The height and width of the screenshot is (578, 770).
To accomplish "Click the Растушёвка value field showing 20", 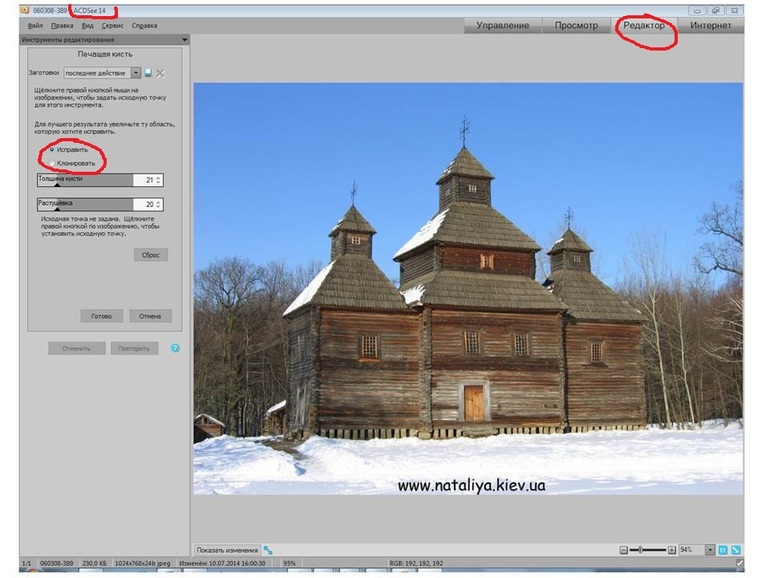I will point(148,204).
